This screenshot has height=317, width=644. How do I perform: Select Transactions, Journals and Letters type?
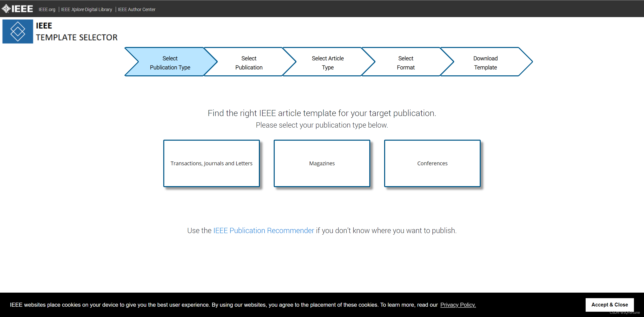[212, 163]
